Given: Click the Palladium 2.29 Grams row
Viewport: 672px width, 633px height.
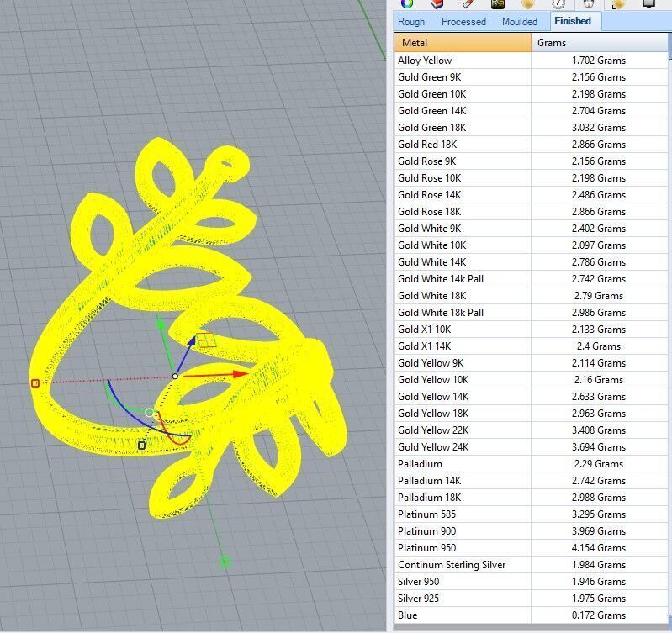Looking at the screenshot, I should point(531,464).
